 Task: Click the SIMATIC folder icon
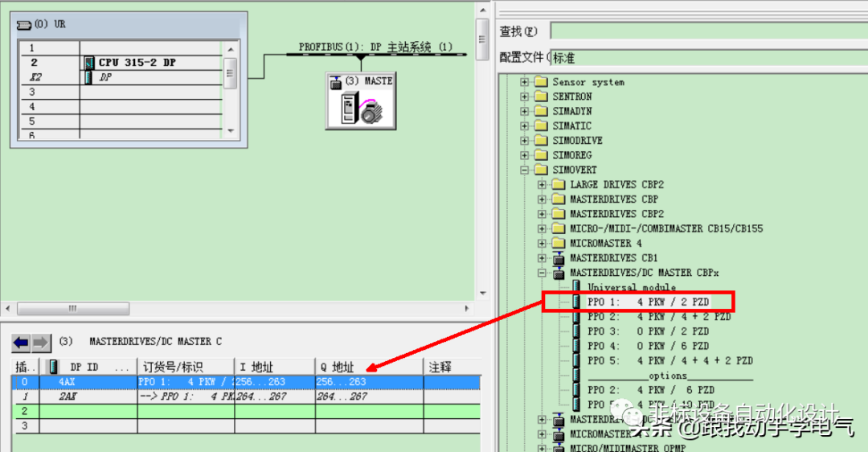coord(541,125)
